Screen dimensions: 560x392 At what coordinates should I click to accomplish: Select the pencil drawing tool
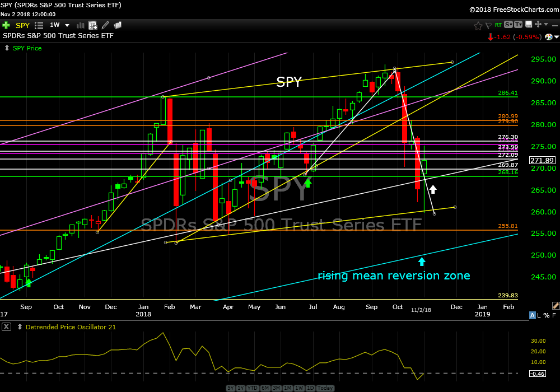tap(105, 25)
